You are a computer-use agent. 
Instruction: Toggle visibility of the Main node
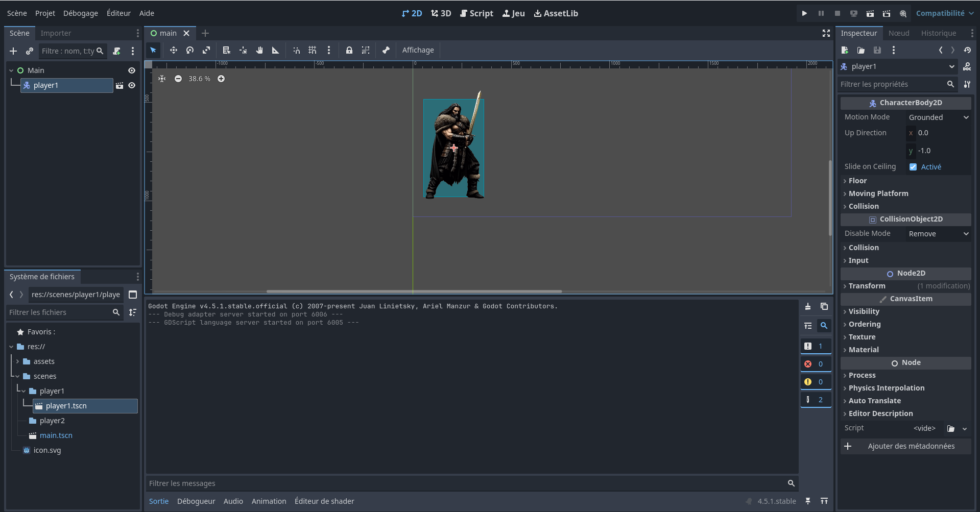click(132, 70)
